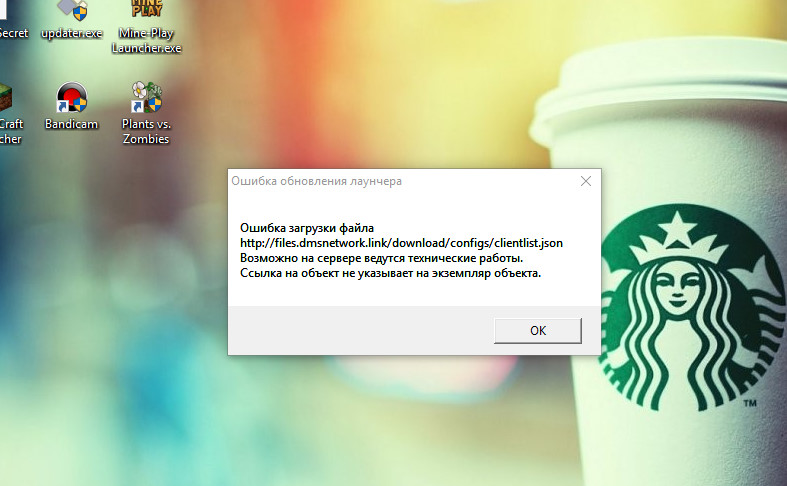Image resolution: width=787 pixels, height=486 pixels.
Task: Click the 'Ссылка на объект не указывает' line
Action: pos(390,273)
